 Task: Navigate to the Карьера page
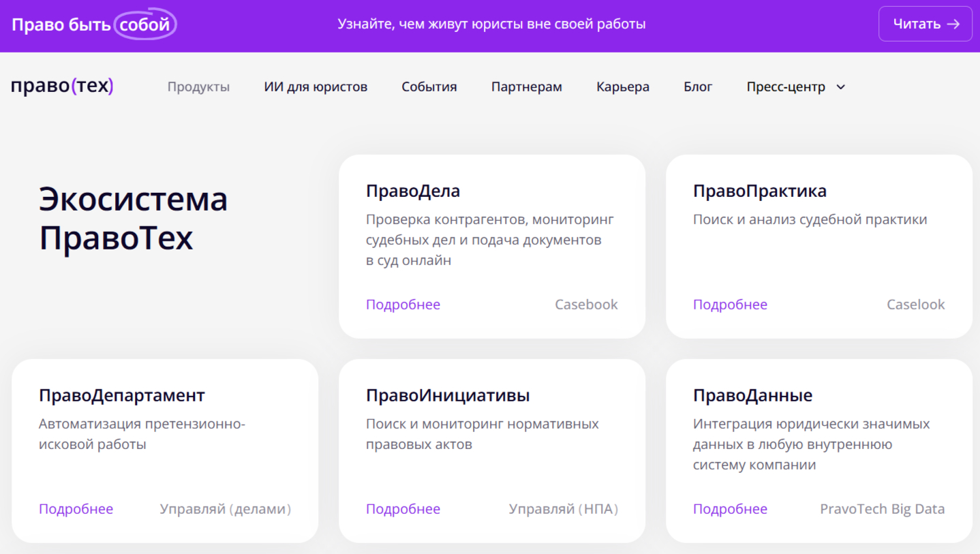pyautogui.click(x=623, y=87)
